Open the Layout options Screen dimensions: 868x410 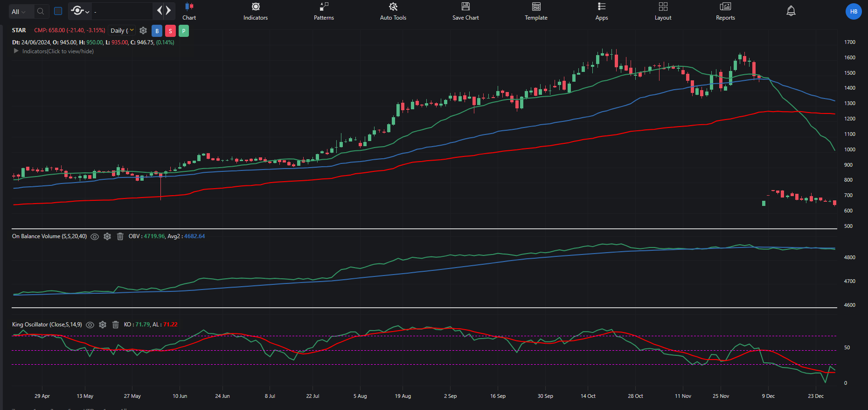pyautogui.click(x=663, y=12)
